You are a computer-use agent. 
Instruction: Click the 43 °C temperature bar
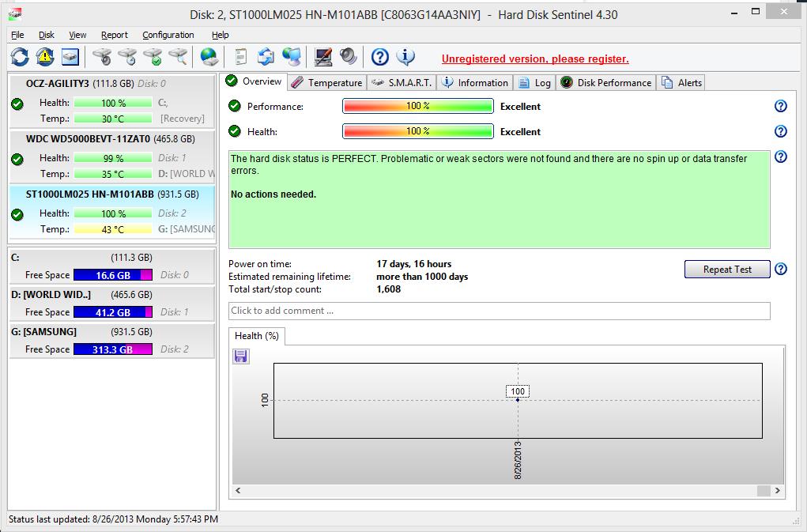(x=113, y=229)
